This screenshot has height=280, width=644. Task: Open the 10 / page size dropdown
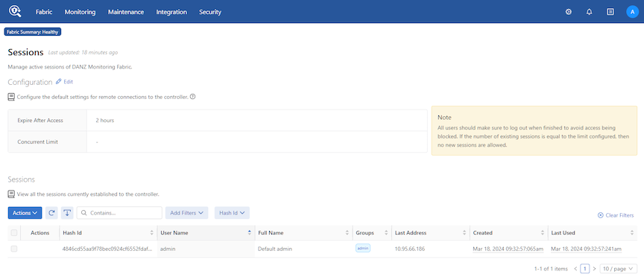pos(619,269)
